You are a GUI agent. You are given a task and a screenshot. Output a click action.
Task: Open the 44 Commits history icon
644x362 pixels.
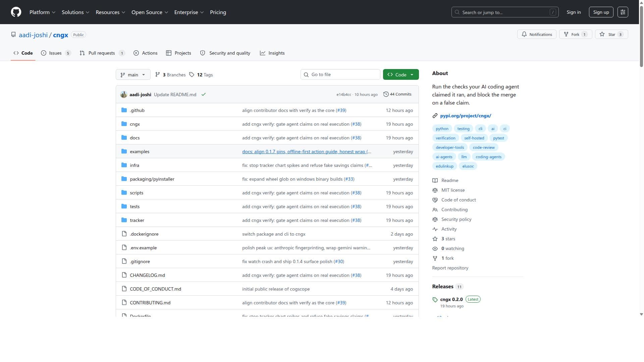point(386,94)
